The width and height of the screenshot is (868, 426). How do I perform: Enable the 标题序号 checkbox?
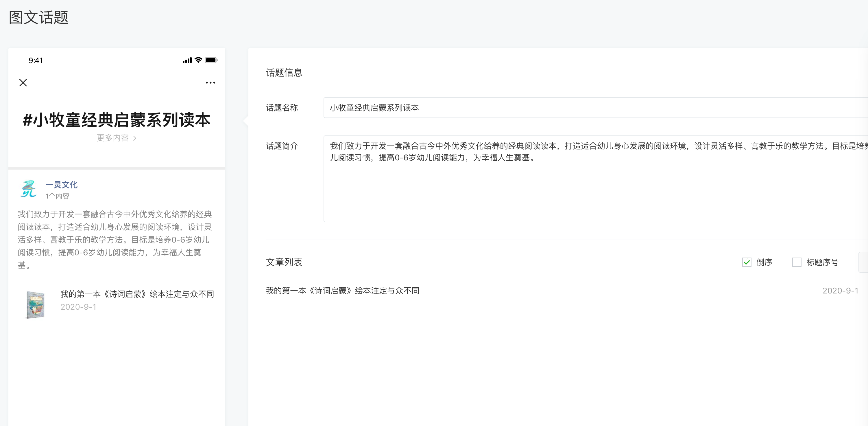tap(797, 262)
